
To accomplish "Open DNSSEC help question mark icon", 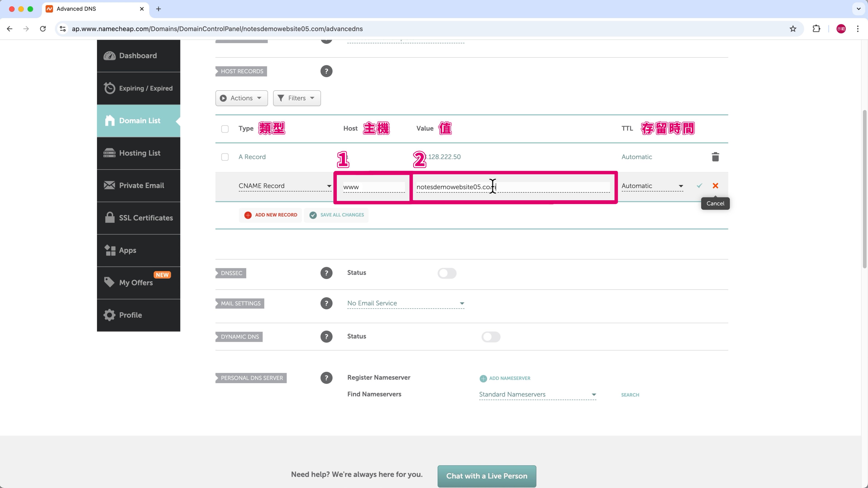I will (x=326, y=273).
